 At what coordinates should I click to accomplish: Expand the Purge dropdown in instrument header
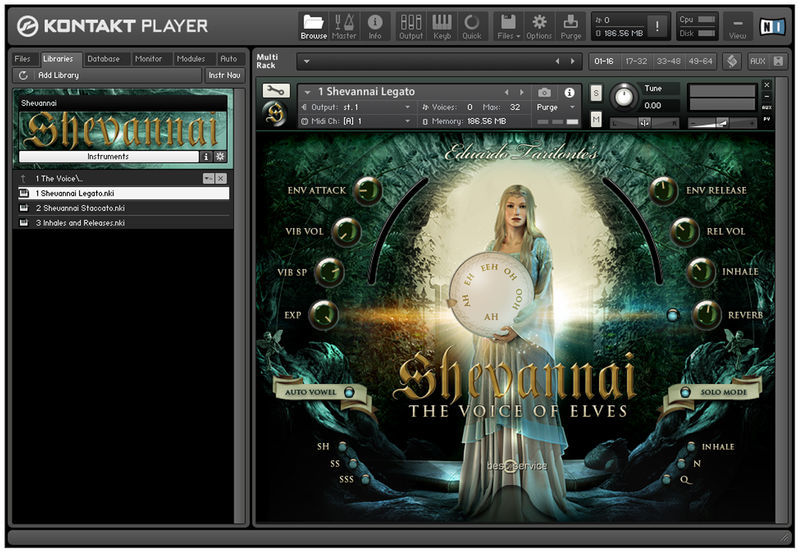(556, 107)
